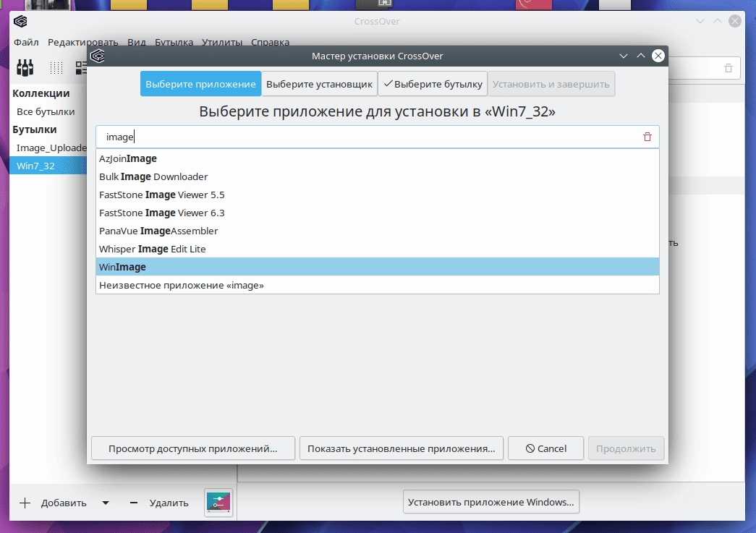Click trash icon in main CrossOver search box
This screenshot has height=533, width=756.
[729, 68]
